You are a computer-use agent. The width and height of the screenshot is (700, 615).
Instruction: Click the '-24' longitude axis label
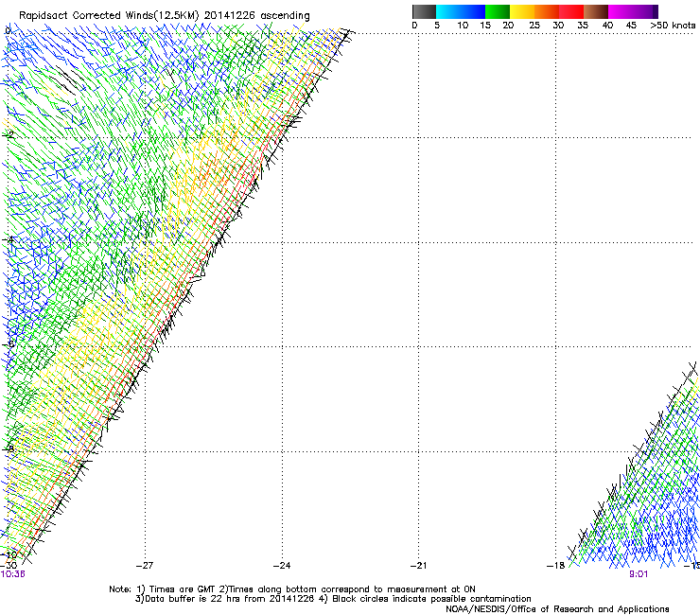[x=282, y=566]
